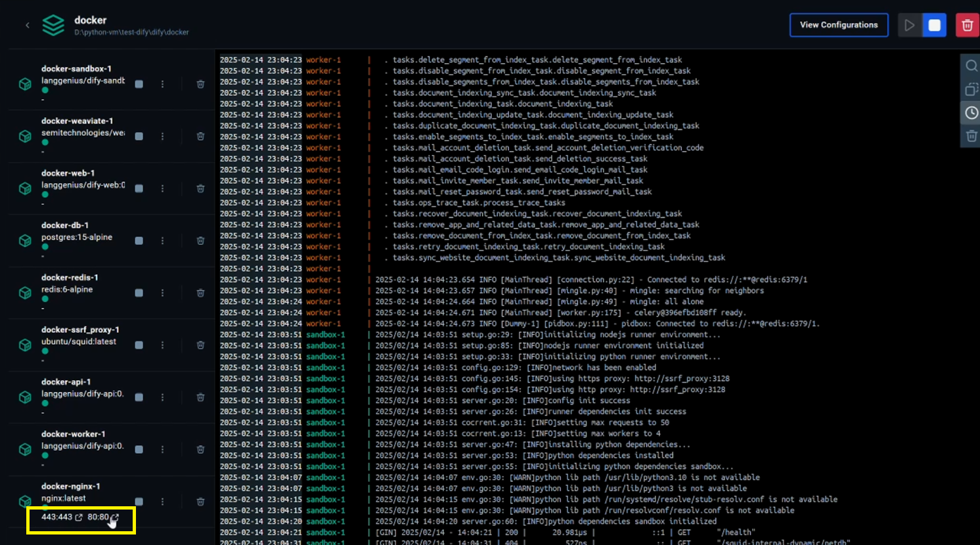
Task: Delete the docker-ssrf_proxy-1 container
Action: pos(200,345)
